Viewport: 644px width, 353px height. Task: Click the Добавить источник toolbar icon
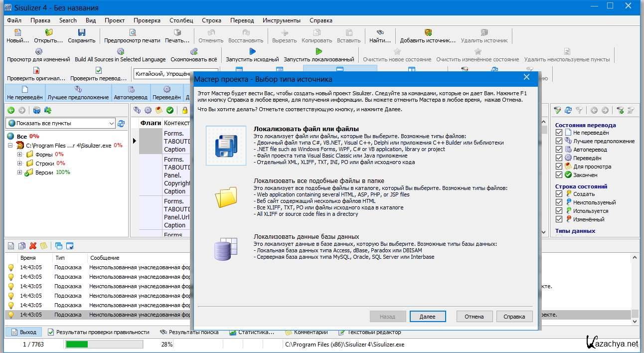point(428,32)
